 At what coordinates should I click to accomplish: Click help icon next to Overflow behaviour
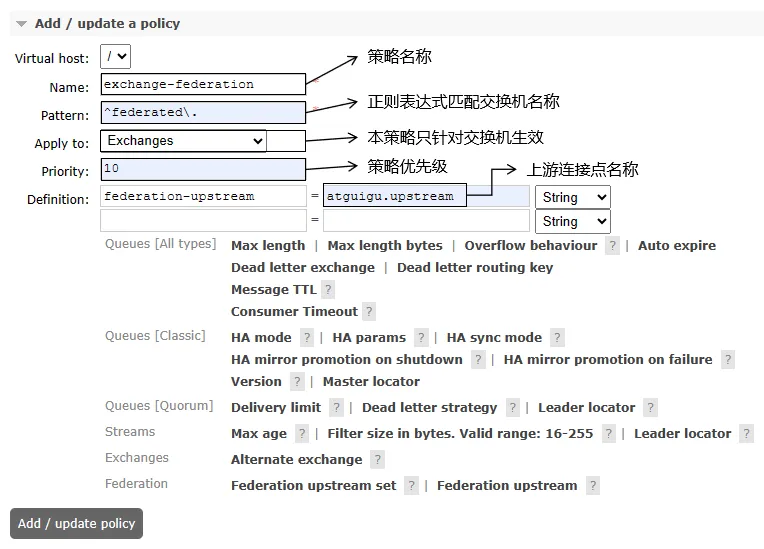point(612,246)
